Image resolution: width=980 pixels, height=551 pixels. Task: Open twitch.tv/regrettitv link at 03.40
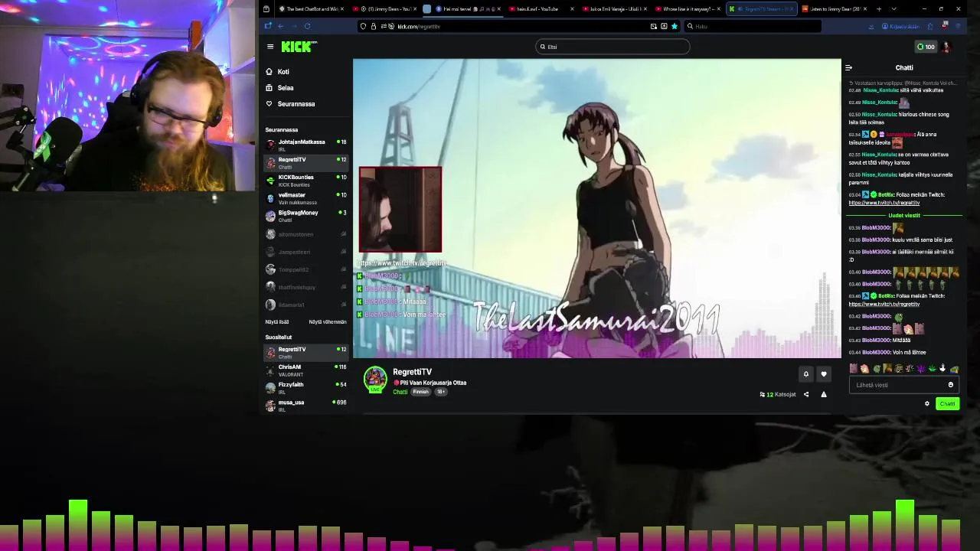pyautogui.click(x=884, y=304)
